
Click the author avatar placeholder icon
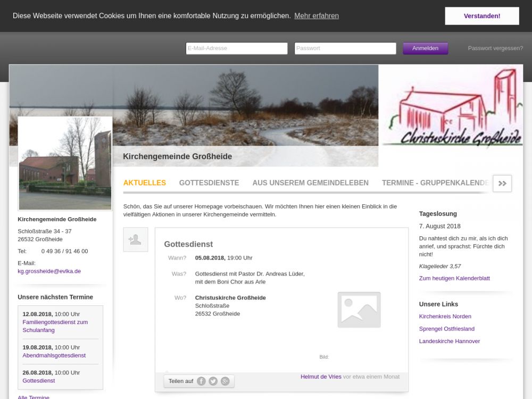136,239
